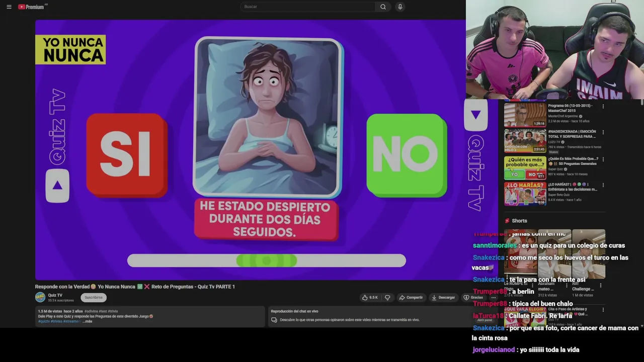Click the Super Quiz channel name
Image resolution: width=644 pixels, height=362 pixels.
[x=555, y=169]
